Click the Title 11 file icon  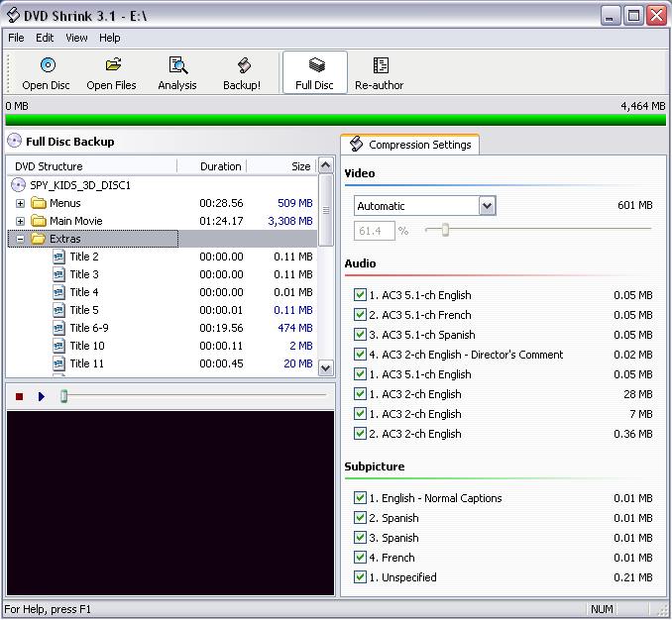[58, 363]
